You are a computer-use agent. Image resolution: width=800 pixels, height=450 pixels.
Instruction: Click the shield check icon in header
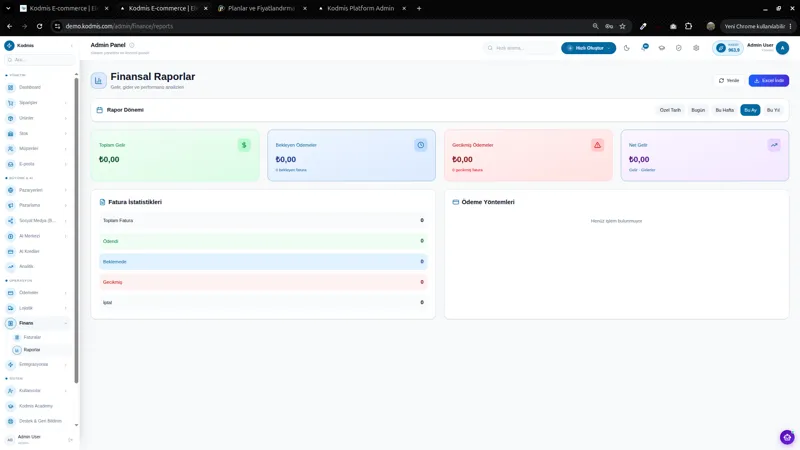(x=679, y=48)
